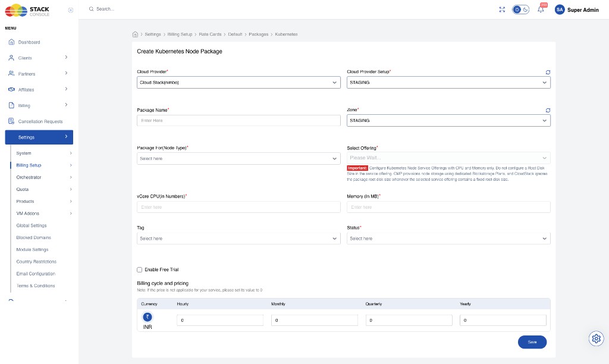
Task: Expand the System submenu chevron
Action: click(71, 153)
